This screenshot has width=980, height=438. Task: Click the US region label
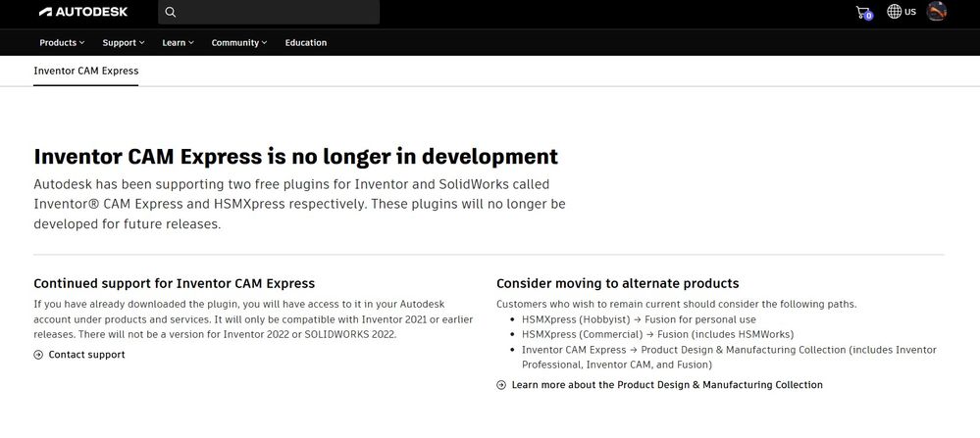click(910, 12)
